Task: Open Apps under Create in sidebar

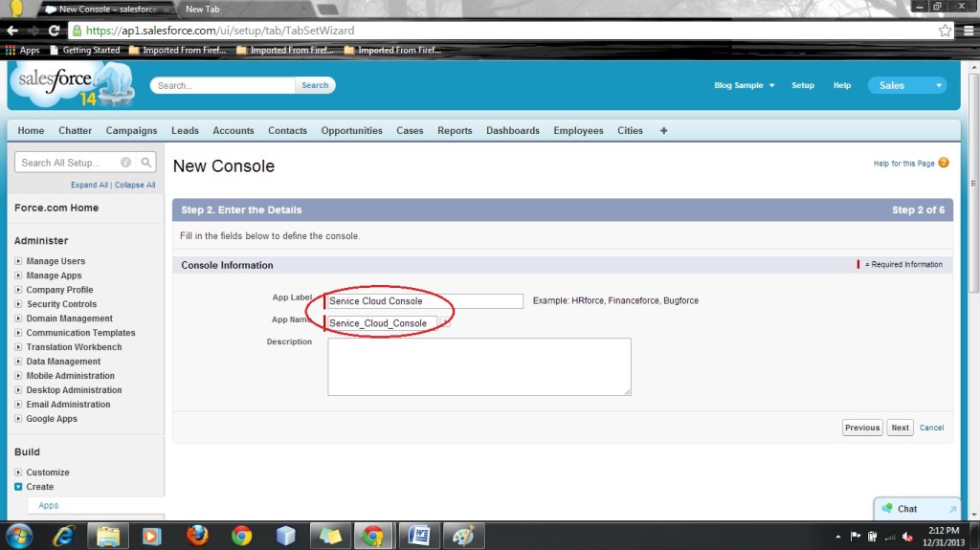Action: (x=48, y=505)
